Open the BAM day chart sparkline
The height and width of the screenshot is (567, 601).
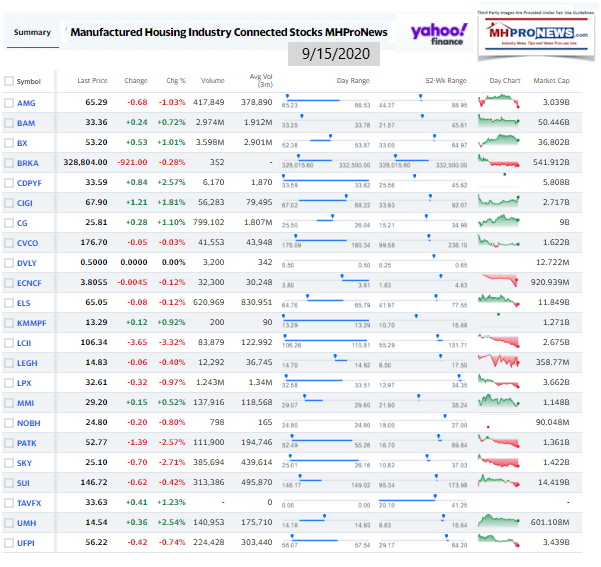[x=498, y=123]
